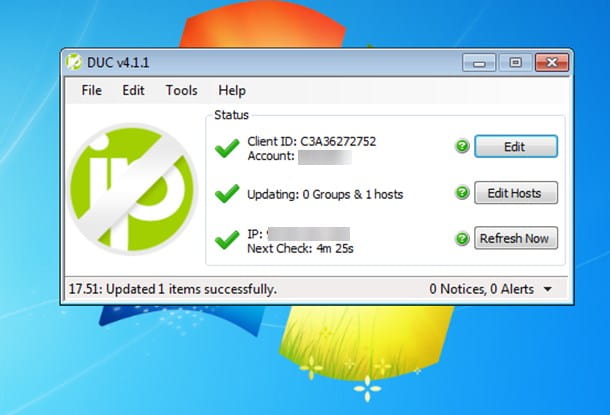Open the Help menu
Image resolution: width=610 pixels, height=415 pixels.
pyautogui.click(x=232, y=91)
